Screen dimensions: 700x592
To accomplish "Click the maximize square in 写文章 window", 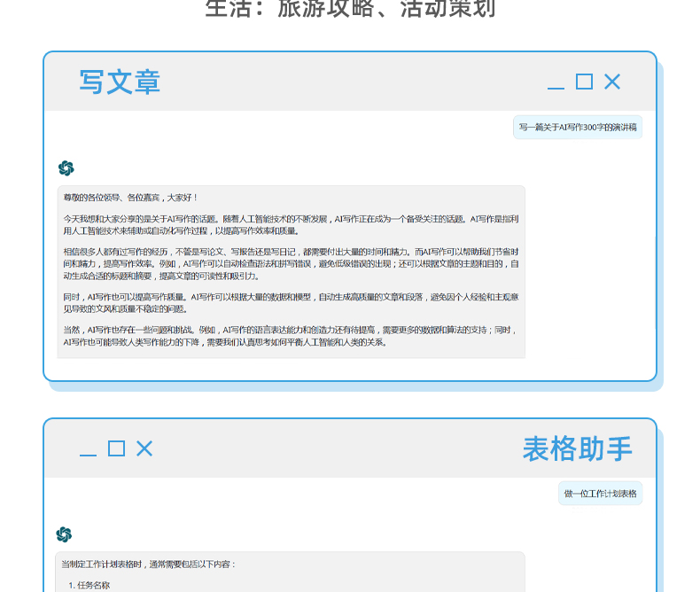I will pos(584,82).
